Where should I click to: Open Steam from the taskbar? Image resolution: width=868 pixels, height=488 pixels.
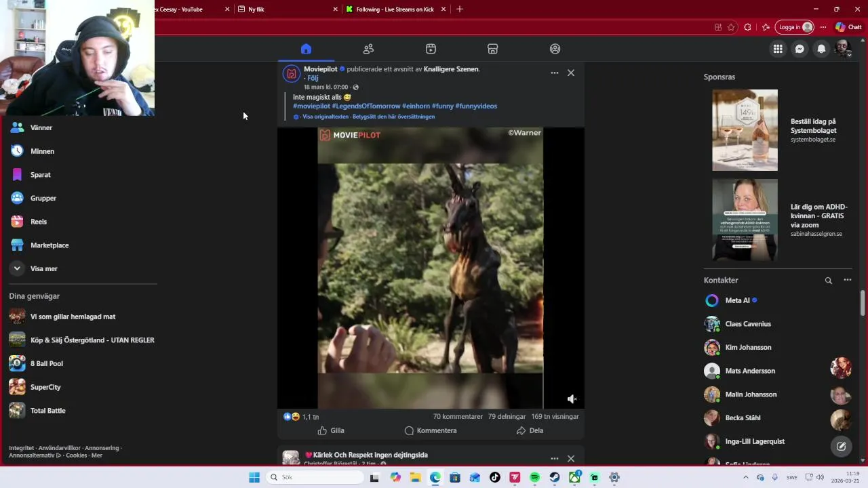click(x=554, y=477)
